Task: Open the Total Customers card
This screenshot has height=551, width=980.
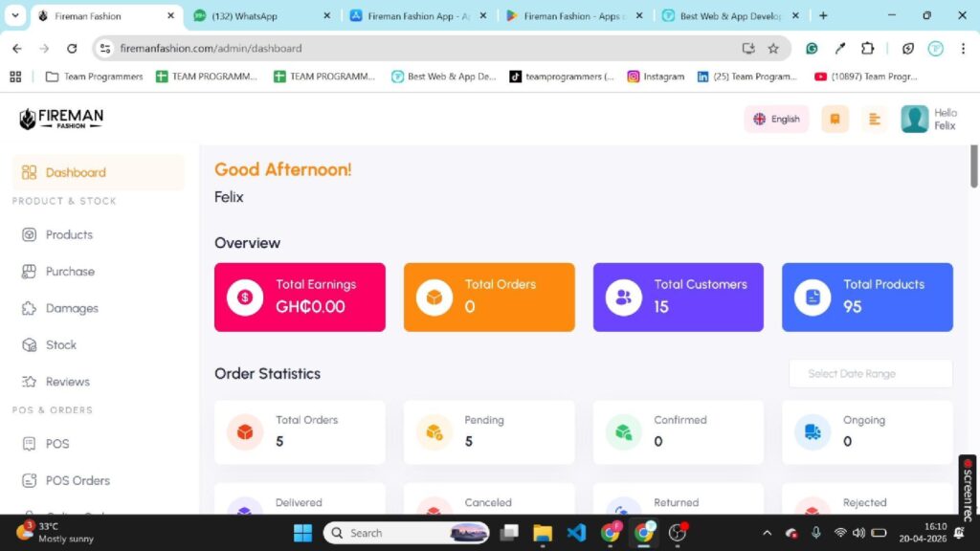Action: click(679, 298)
